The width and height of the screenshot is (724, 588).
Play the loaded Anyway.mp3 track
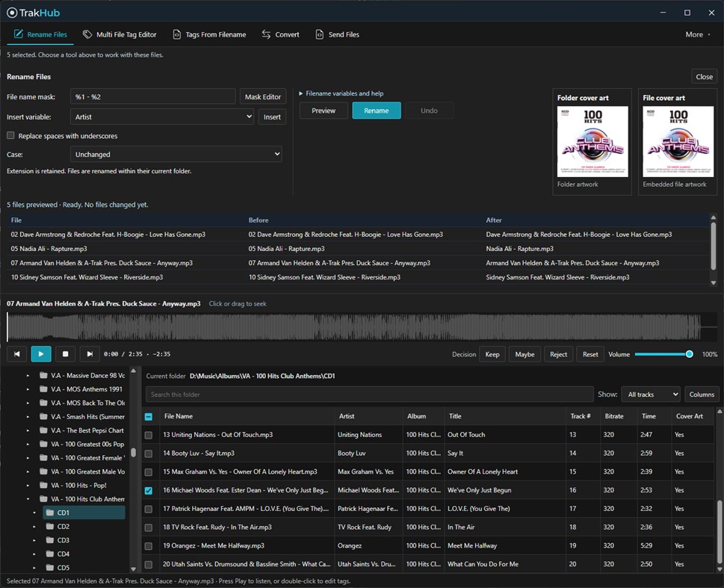coord(41,354)
